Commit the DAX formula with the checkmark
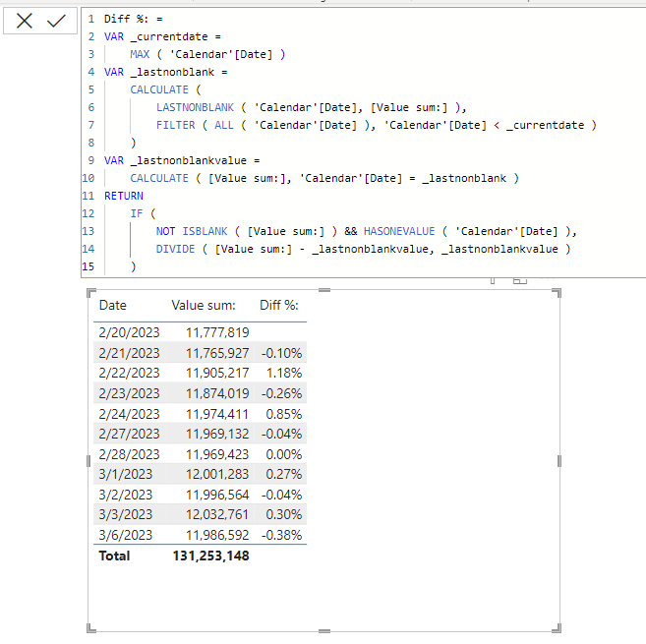Image resolution: width=646 pixels, height=644 pixels. (x=56, y=21)
